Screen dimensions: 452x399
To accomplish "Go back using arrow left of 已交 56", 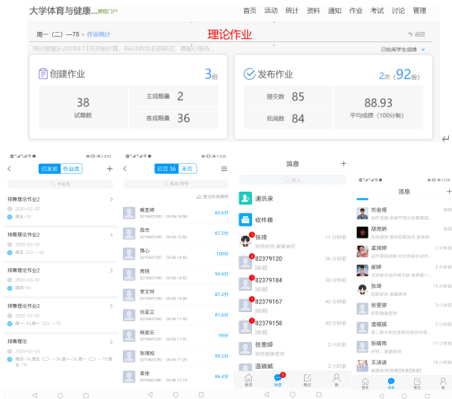I will [x=125, y=169].
